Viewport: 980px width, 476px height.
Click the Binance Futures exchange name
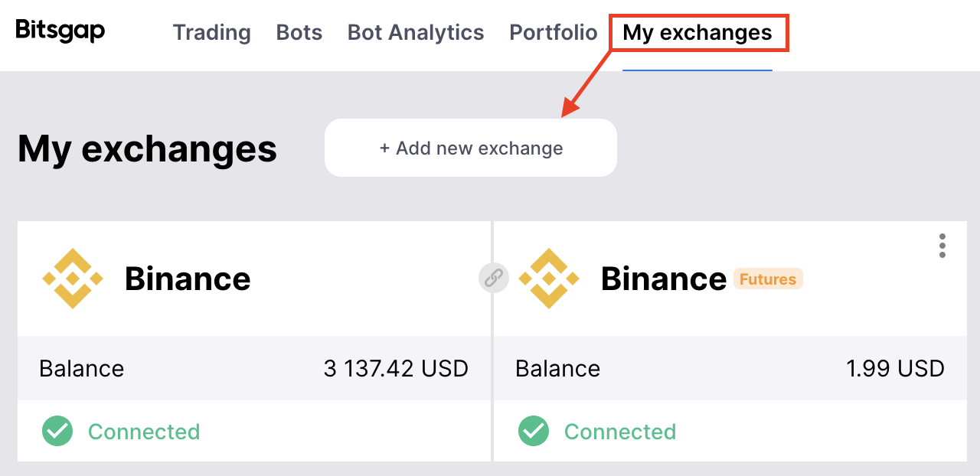663,279
